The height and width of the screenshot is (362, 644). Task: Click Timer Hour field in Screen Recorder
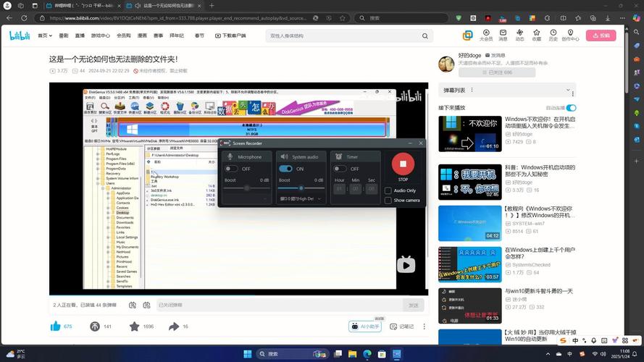pos(339,189)
